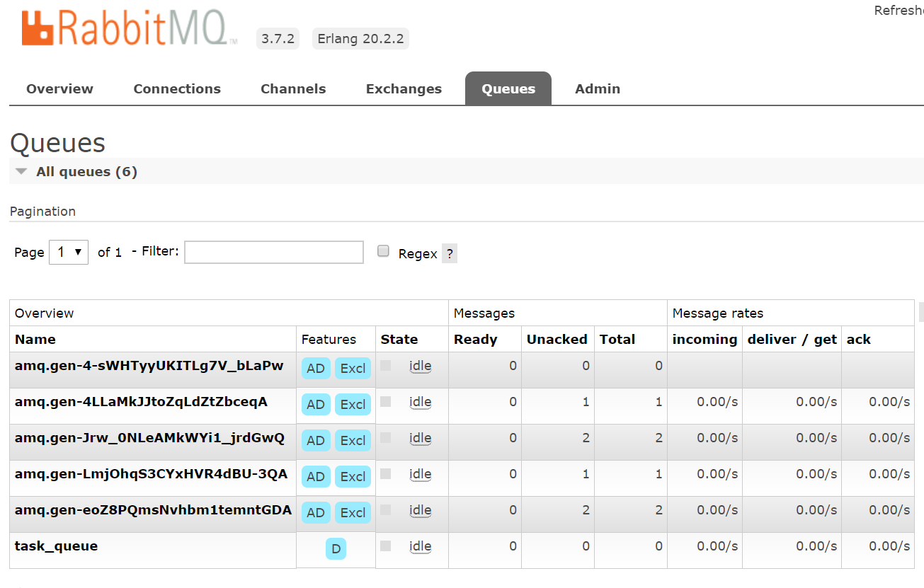
Task: Sort table by incoming column header
Action: pyautogui.click(x=705, y=339)
